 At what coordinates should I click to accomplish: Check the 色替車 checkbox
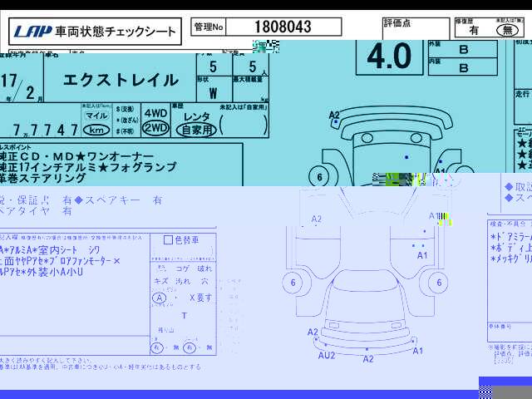click(168, 240)
